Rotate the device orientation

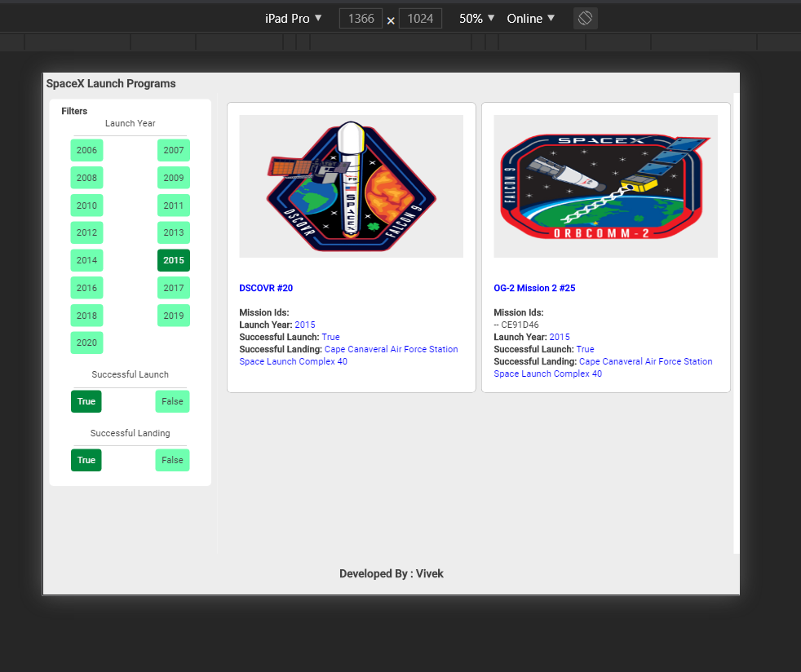click(x=585, y=18)
